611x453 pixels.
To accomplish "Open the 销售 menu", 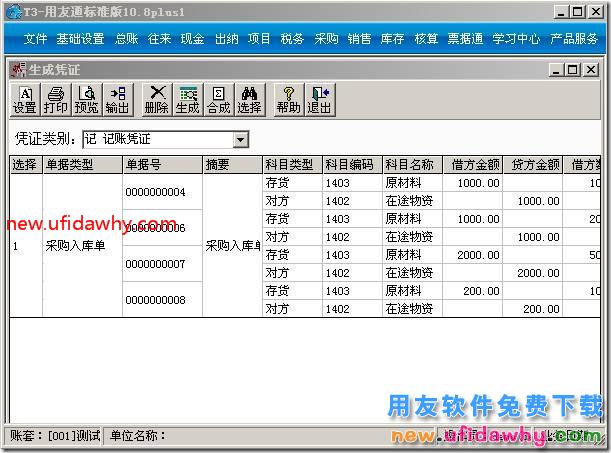I will point(359,39).
